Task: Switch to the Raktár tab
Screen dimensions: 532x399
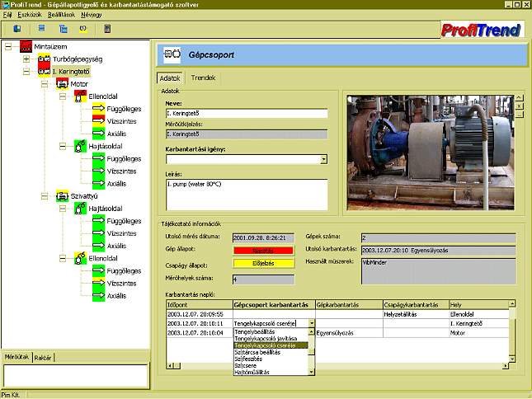Action: tap(45, 357)
